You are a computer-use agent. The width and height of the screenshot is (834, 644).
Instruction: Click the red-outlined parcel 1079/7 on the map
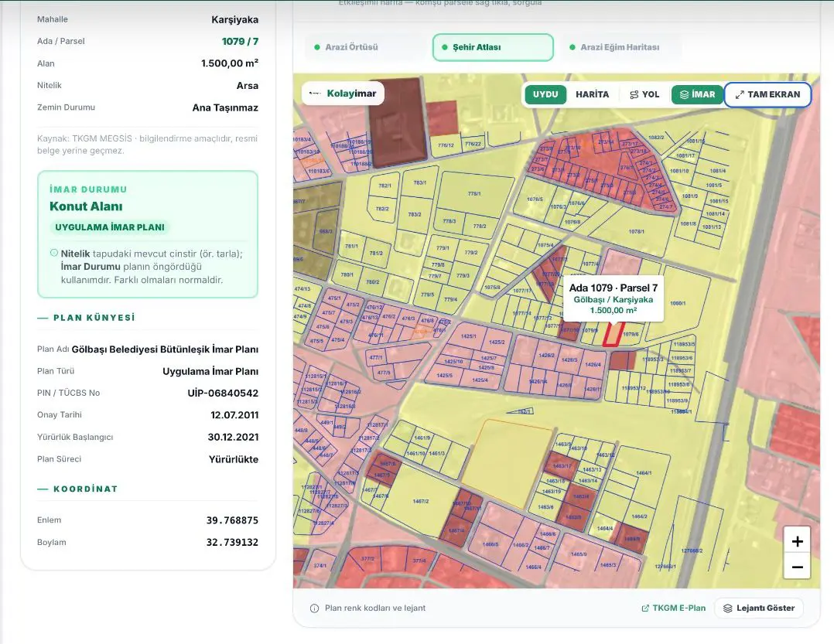pyautogui.click(x=612, y=335)
